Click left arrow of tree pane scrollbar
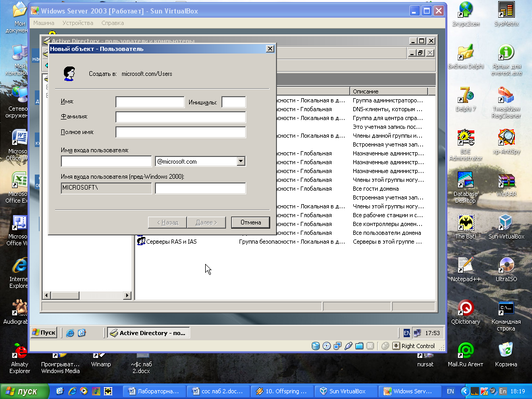Viewport: 532px width, 399px height. (46, 296)
